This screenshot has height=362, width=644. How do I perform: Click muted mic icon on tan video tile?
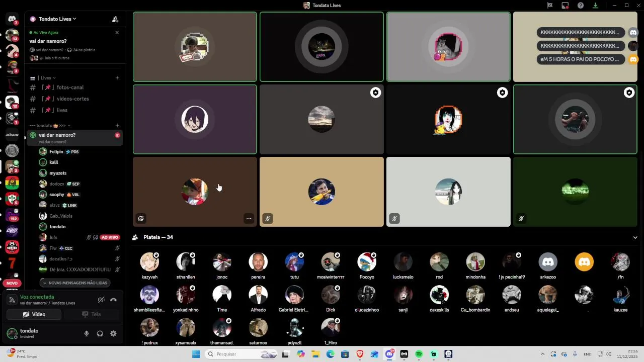pyautogui.click(x=268, y=219)
